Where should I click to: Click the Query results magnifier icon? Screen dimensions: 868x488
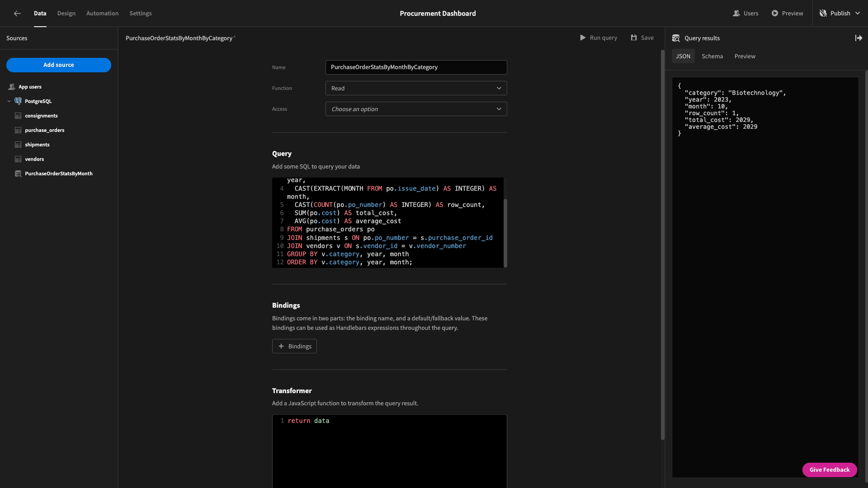pyautogui.click(x=676, y=38)
